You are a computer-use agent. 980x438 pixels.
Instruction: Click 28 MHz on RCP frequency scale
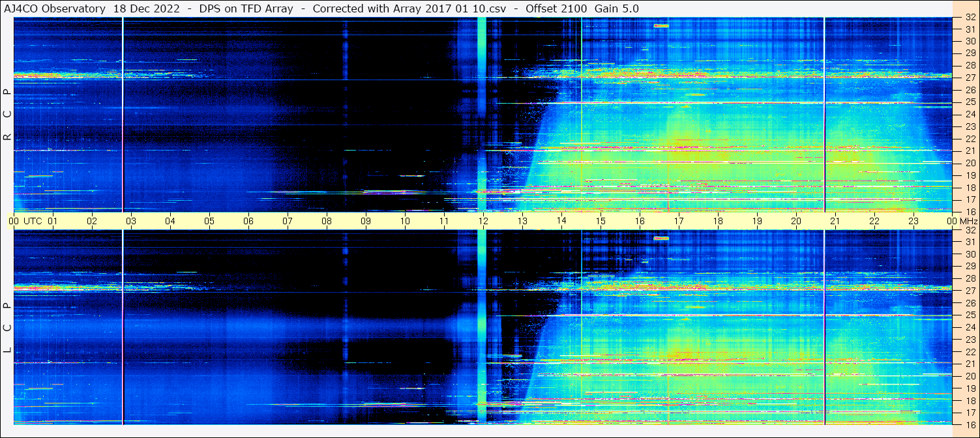pyautogui.click(x=970, y=65)
